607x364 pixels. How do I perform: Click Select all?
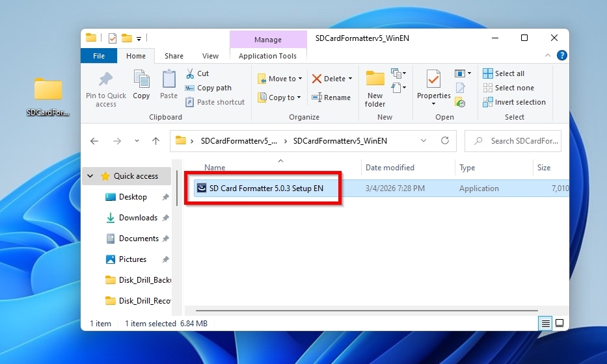tap(504, 73)
